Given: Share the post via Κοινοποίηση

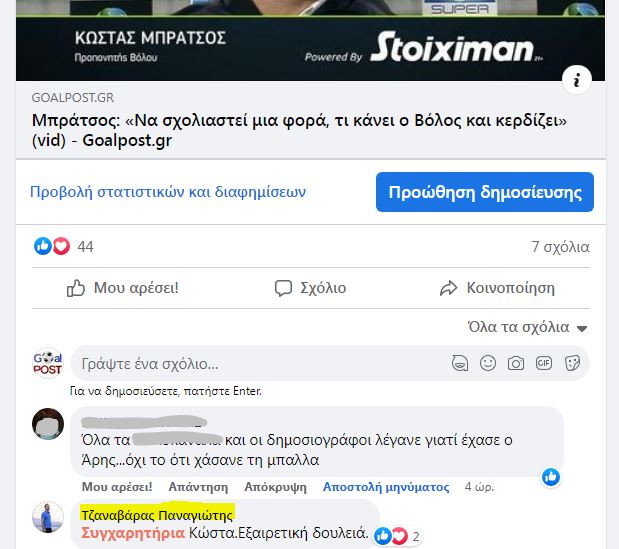Looking at the screenshot, I should (497, 288).
